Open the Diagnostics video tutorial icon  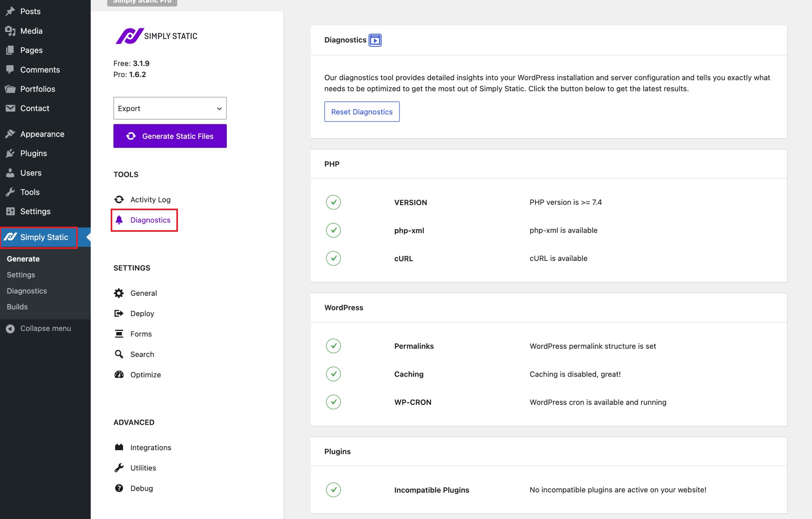coord(375,40)
